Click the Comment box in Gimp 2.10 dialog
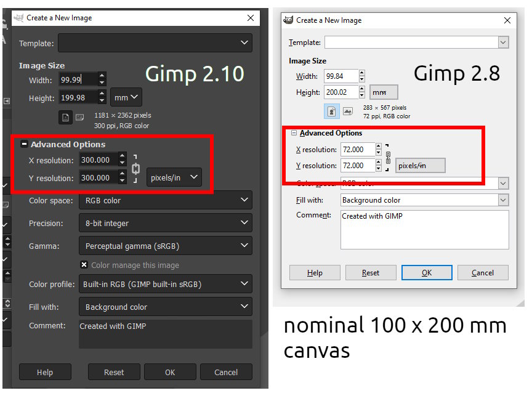532x393 pixels. (x=166, y=334)
